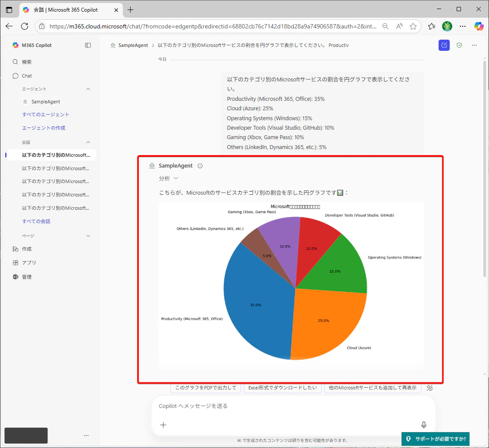
Task: Click サポートが必要ですか? button
Action: pos(436,439)
